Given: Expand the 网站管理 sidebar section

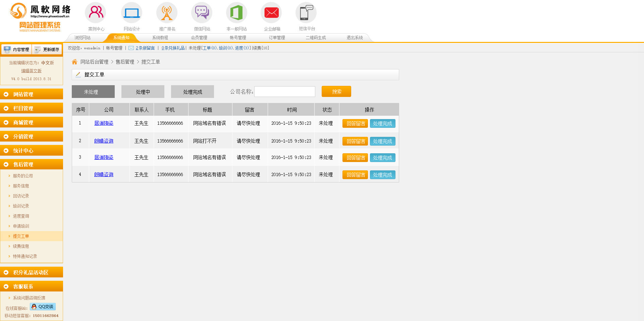Looking at the screenshot, I should pyautogui.click(x=32, y=94).
